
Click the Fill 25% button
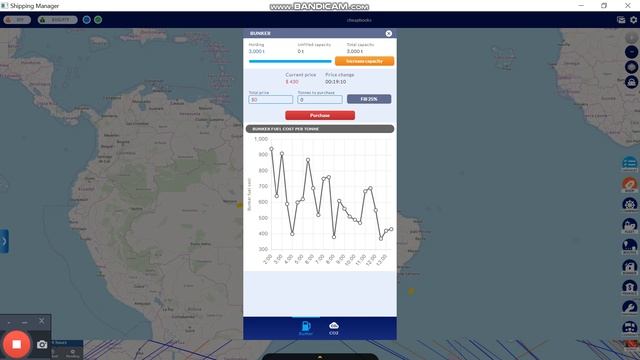pos(369,99)
